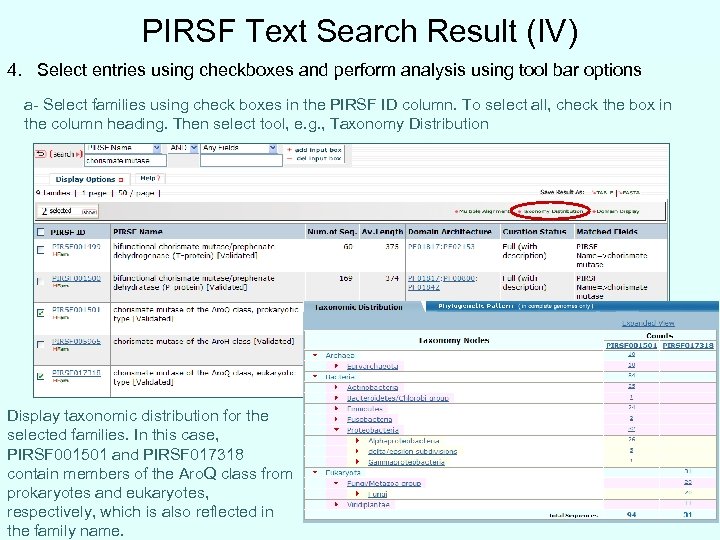Screen dimensions: 720x540
Task: Open the Euryarchaeota taxonomy link
Action: point(372,366)
